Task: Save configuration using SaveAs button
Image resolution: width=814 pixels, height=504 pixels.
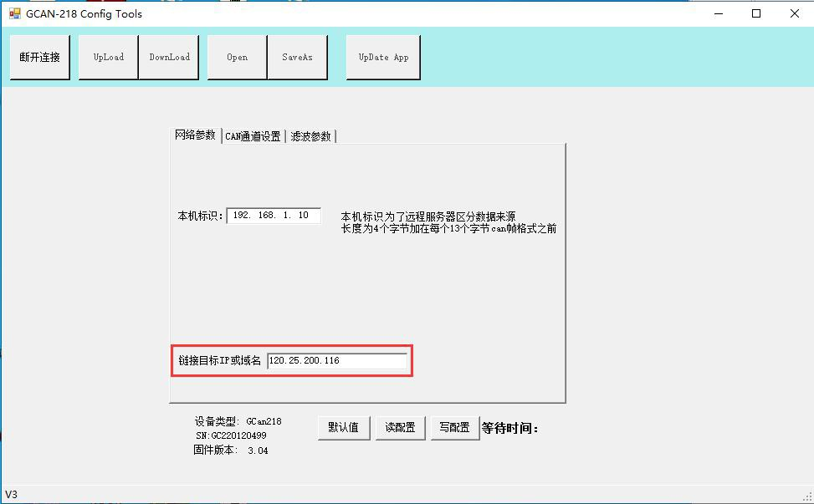Action: [x=297, y=57]
